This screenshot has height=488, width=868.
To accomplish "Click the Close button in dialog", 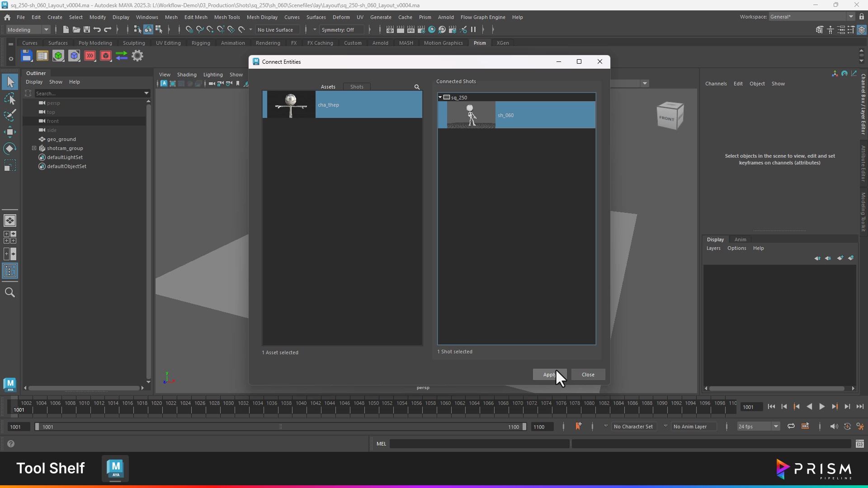I will click(588, 375).
